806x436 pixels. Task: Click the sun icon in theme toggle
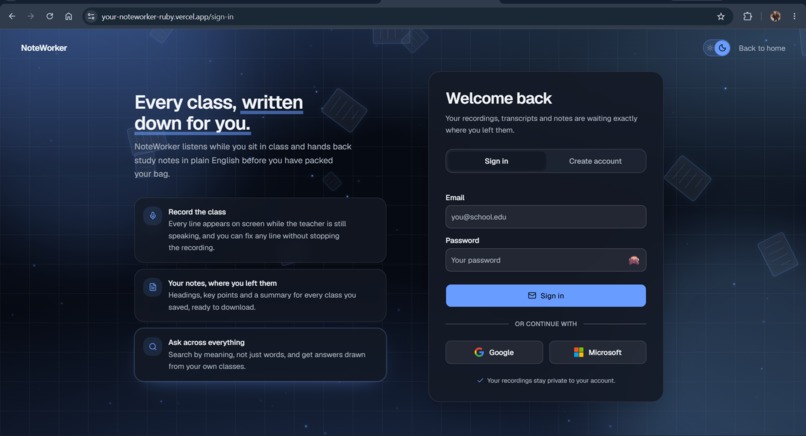coord(710,48)
